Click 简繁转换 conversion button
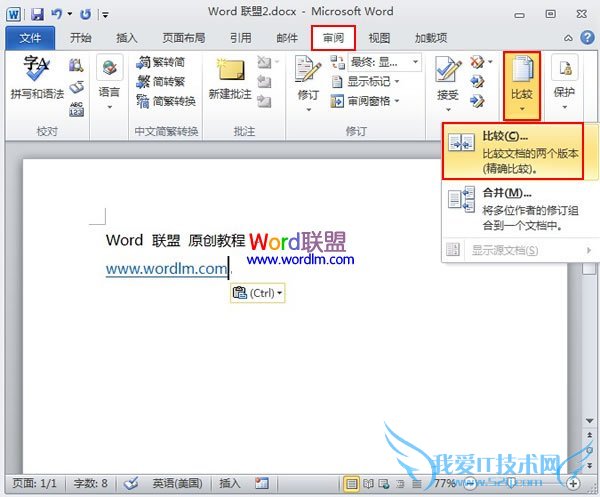Screen dimensions: 600x497 166,101
